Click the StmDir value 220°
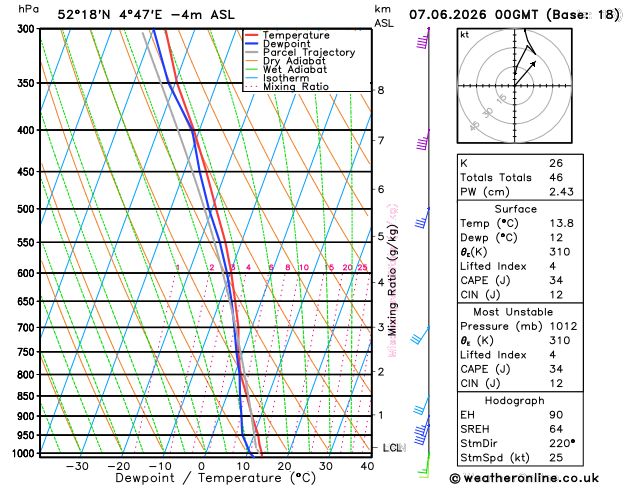The height and width of the screenshot is (486, 629). pos(562,443)
